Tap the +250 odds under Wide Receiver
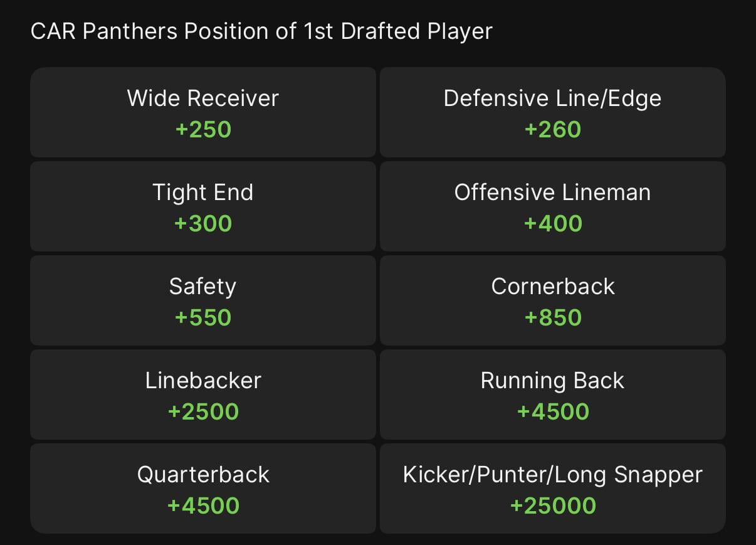The height and width of the screenshot is (545, 756). pos(202,129)
